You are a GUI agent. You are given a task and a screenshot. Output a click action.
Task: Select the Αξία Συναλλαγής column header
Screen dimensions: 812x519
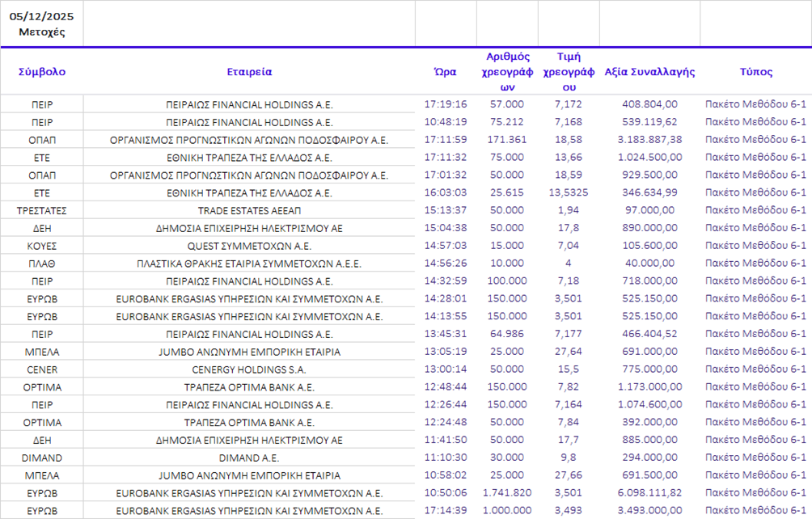point(649,71)
